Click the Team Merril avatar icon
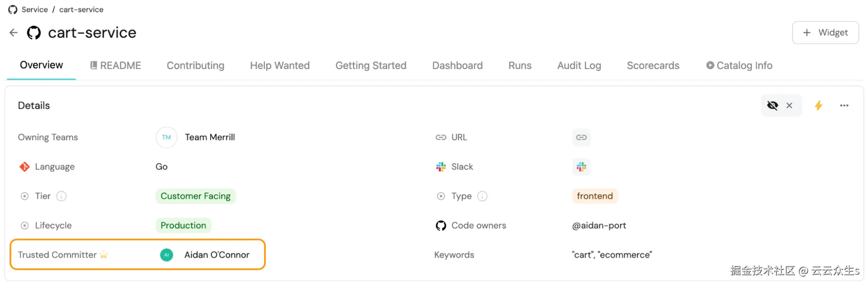Image resolution: width=868 pixels, height=285 pixels. point(166,138)
